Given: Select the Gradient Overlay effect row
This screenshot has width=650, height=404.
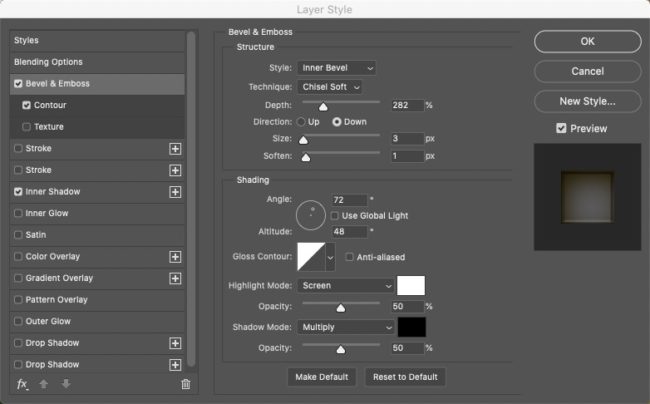Looking at the screenshot, I should pos(97,278).
